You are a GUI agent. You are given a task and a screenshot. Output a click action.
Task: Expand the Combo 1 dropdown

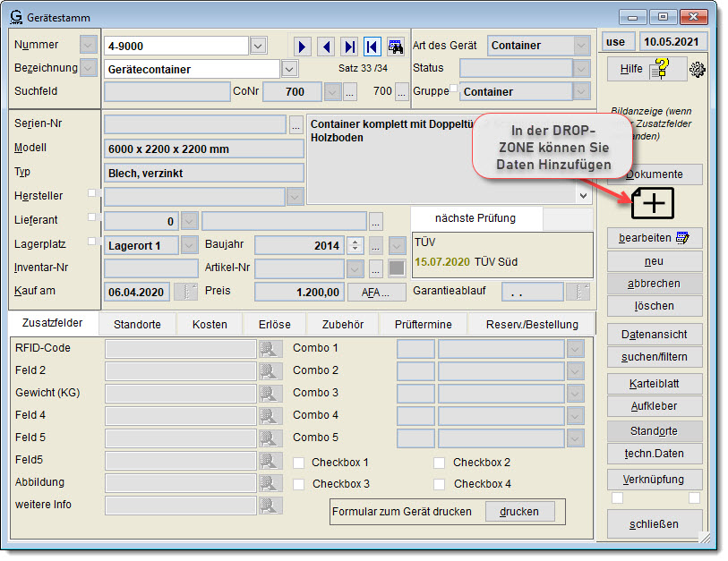point(575,348)
